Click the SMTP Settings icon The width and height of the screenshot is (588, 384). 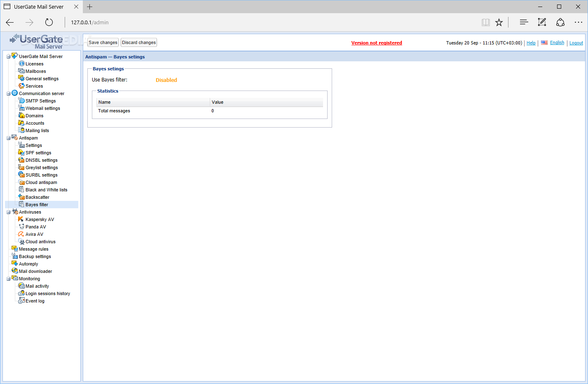click(21, 100)
